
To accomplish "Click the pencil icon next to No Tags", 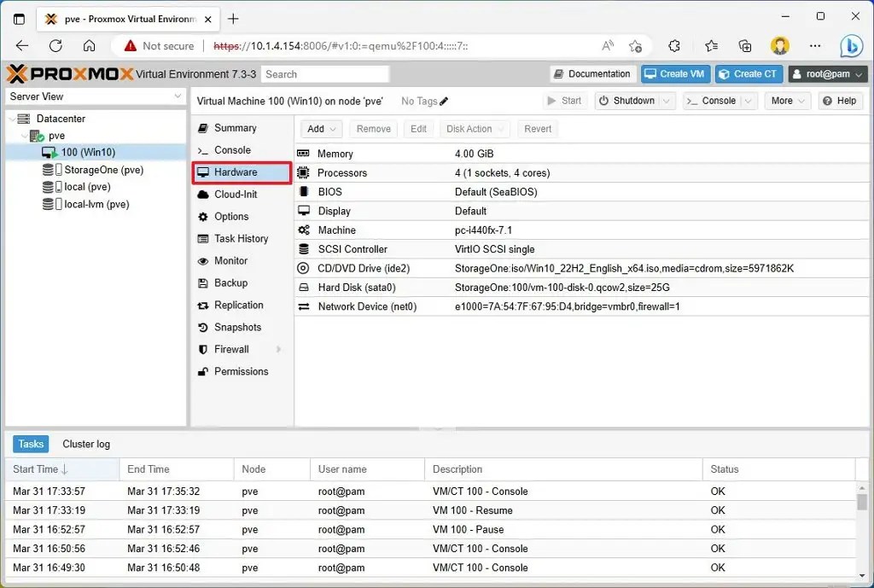I will (443, 101).
